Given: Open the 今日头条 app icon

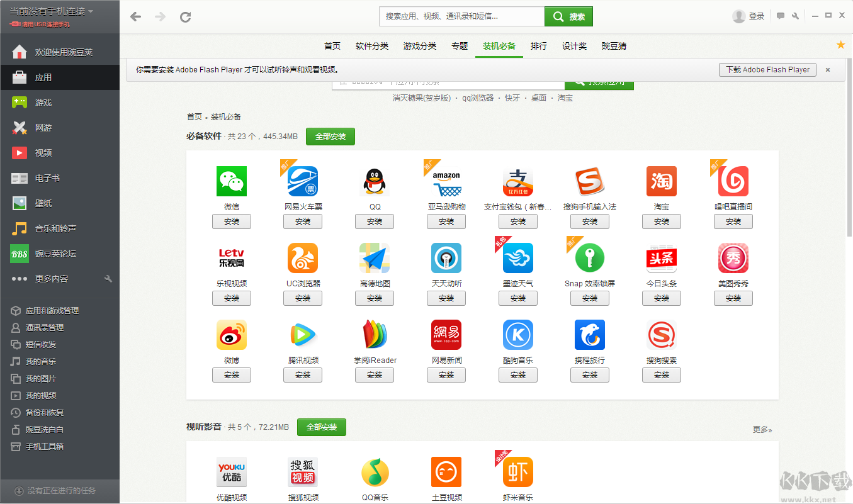Looking at the screenshot, I should (662, 258).
